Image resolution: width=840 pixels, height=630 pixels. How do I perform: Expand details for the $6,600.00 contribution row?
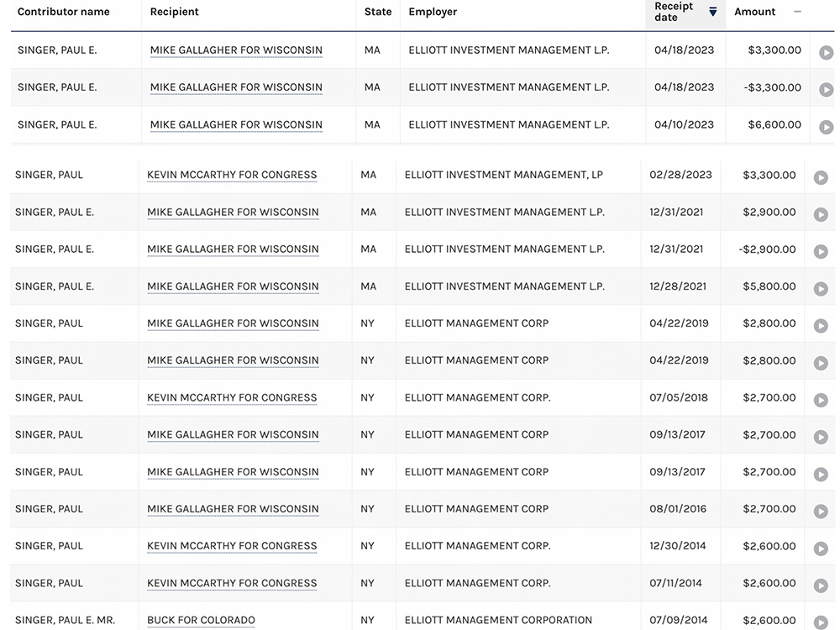(x=826, y=127)
